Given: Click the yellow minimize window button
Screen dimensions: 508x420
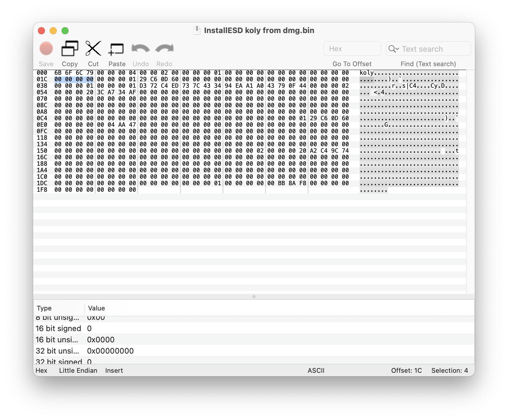Looking at the screenshot, I should pos(53,31).
